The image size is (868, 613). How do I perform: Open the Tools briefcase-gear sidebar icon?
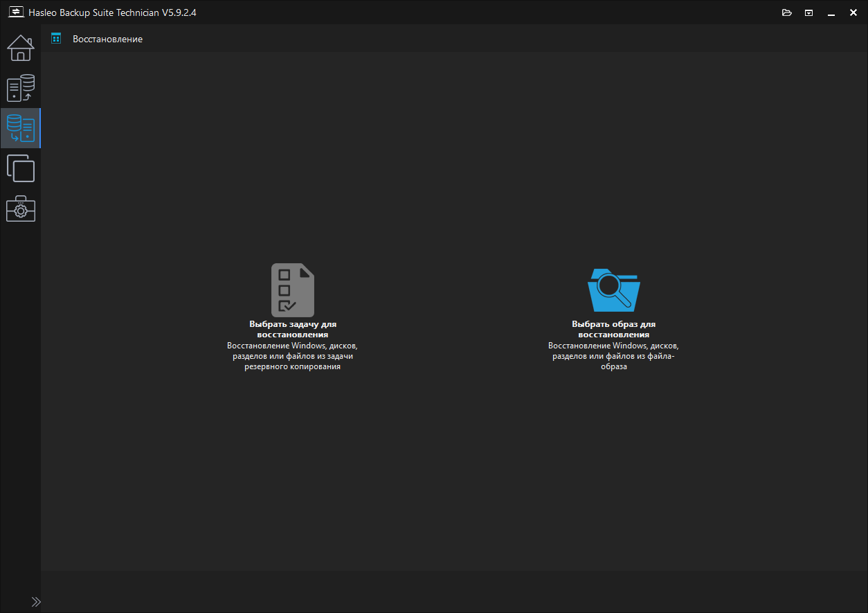pyautogui.click(x=21, y=208)
